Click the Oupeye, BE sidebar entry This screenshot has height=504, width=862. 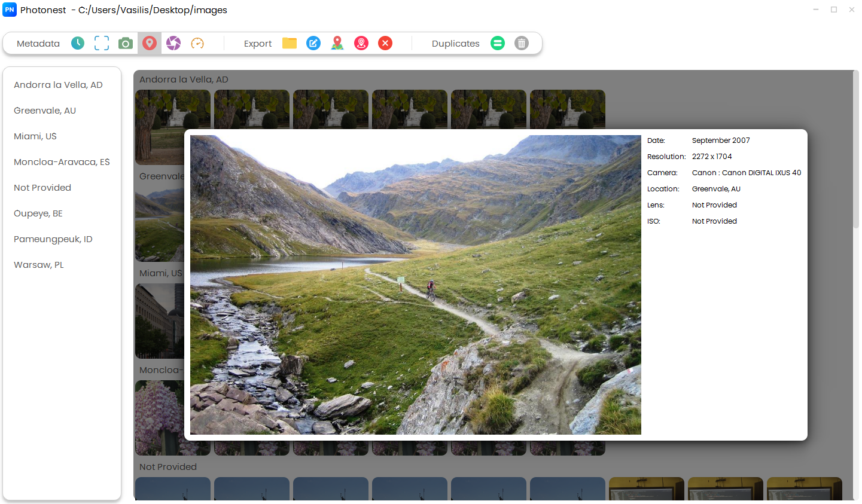[38, 213]
